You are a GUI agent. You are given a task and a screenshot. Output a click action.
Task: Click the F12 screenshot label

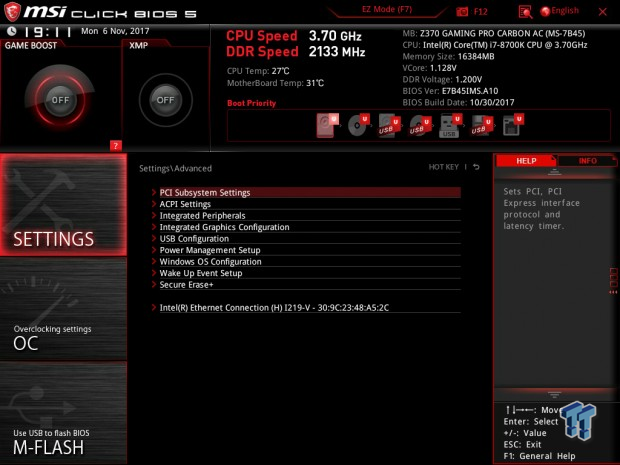(x=480, y=11)
